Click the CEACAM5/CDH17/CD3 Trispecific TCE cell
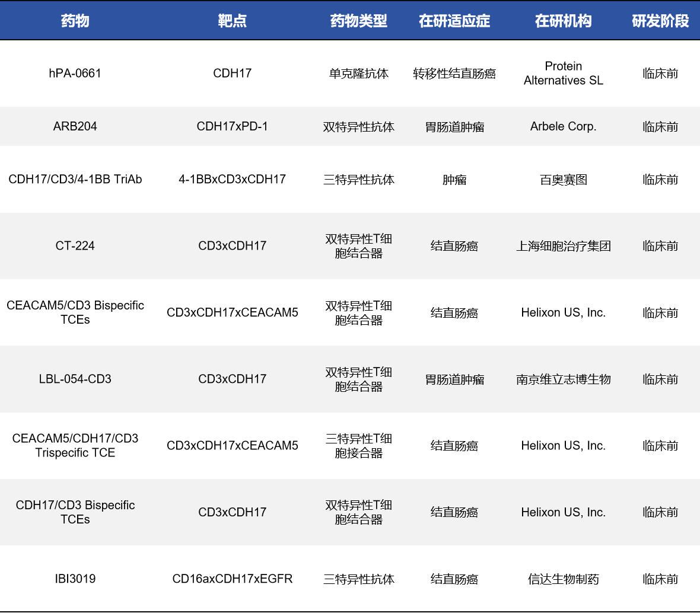The height and width of the screenshot is (613, 700). tap(75, 445)
